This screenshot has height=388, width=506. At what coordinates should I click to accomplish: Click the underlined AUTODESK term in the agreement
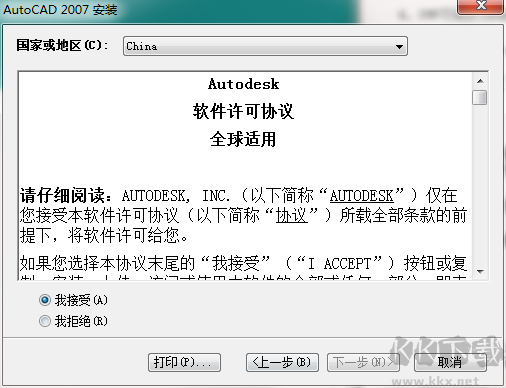point(362,196)
